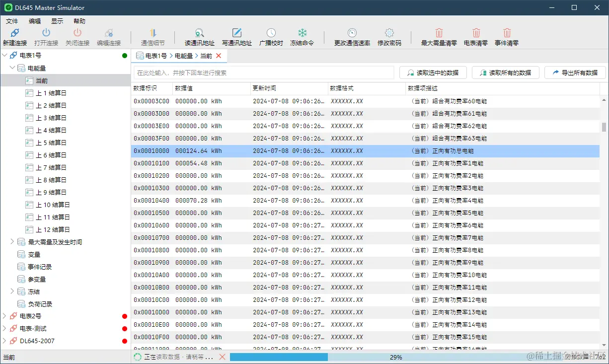609x364 pixels.
Task: Open the 文件 menu
Action: pos(12,21)
